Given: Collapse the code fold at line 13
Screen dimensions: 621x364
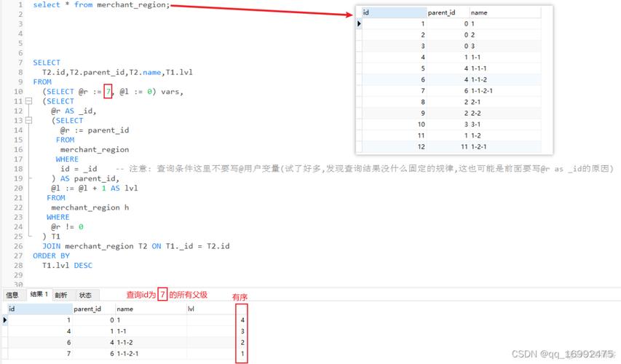Looking at the screenshot, I should [x=28, y=120].
